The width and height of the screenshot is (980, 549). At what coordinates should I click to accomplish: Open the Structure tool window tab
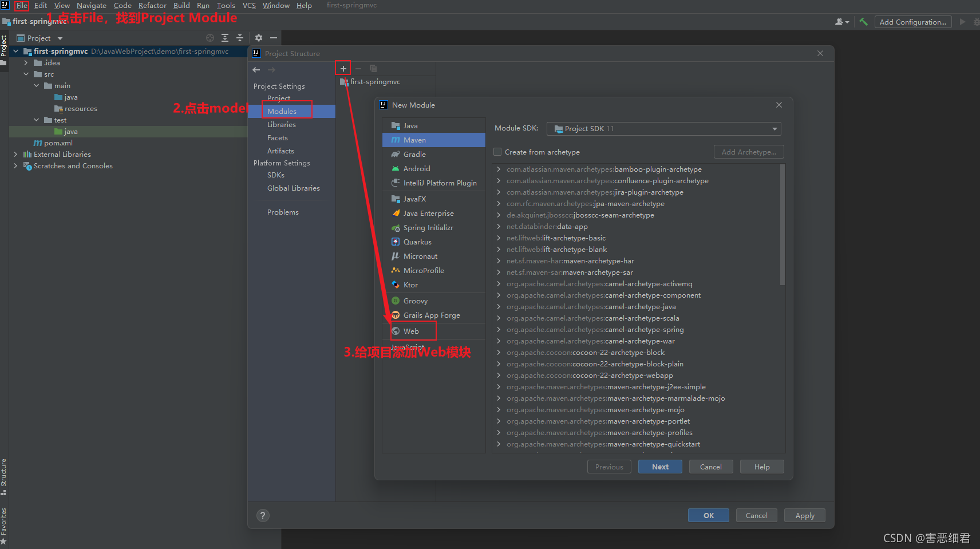[4, 476]
